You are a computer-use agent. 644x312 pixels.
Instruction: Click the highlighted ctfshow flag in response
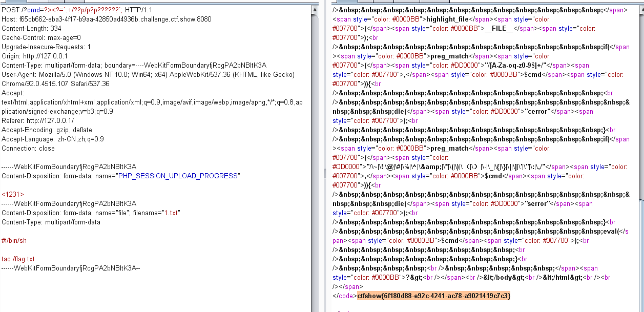[x=434, y=296]
